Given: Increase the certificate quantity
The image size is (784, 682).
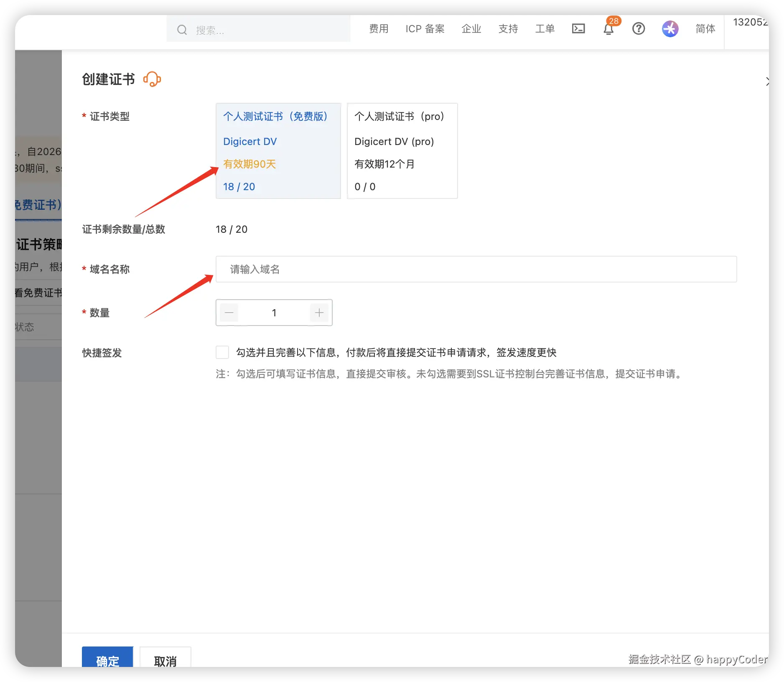Looking at the screenshot, I should pyautogui.click(x=319, y=313).
